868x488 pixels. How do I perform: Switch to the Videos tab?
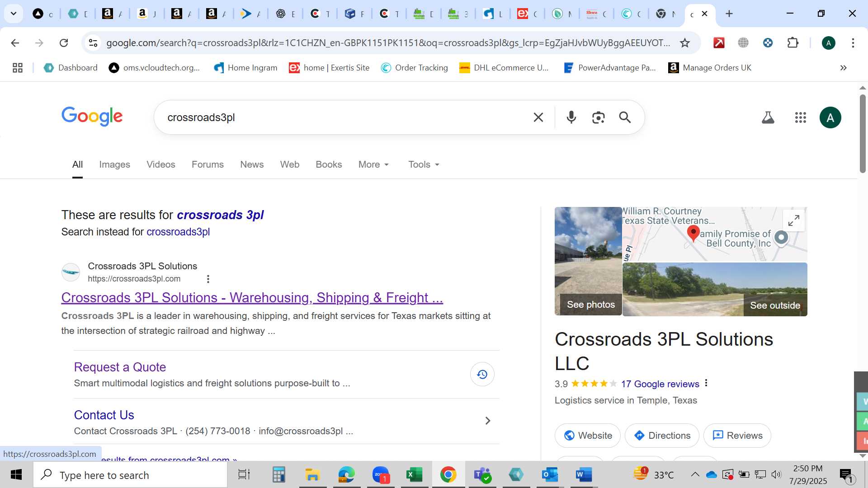160,164
